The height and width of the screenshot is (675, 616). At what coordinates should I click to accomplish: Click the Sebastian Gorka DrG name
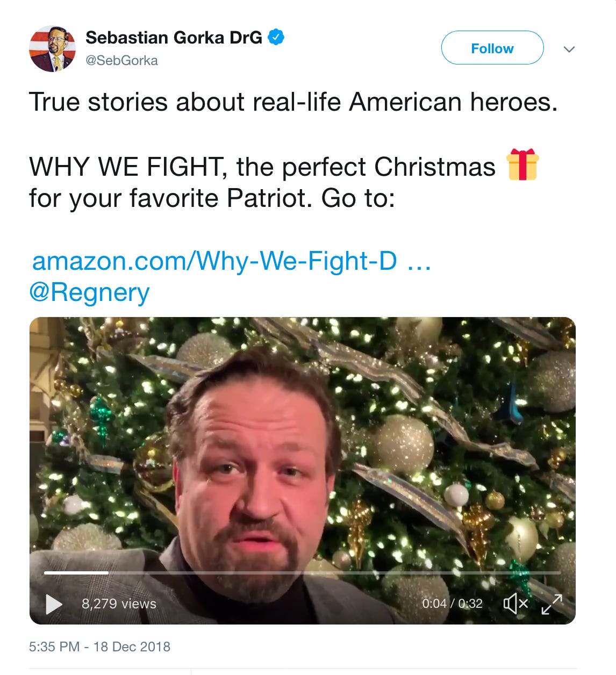point(173,38)
